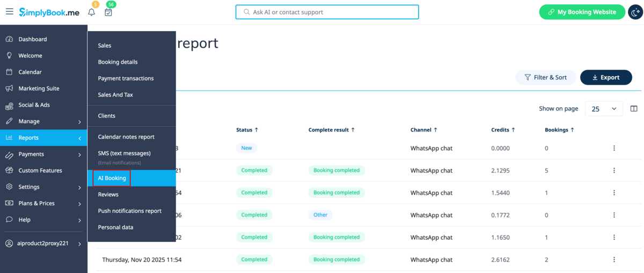Open the Calendar sidebar item

pyautogui.click(x=30, y=72)
